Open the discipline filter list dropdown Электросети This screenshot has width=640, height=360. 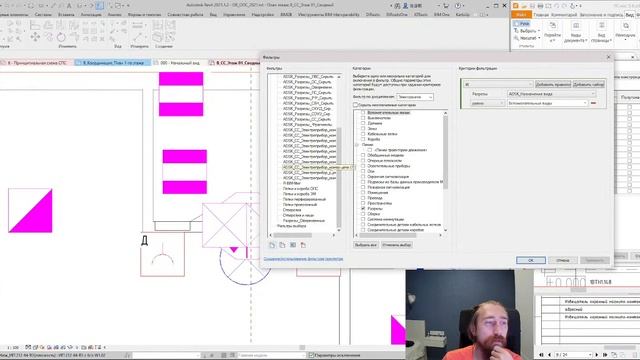415,97
